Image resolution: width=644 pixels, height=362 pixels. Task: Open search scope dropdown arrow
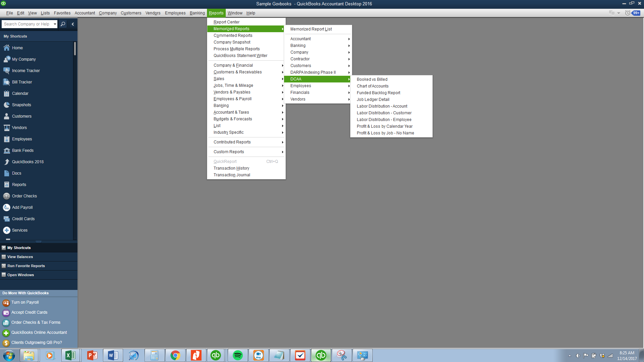[x=55, y=24]
